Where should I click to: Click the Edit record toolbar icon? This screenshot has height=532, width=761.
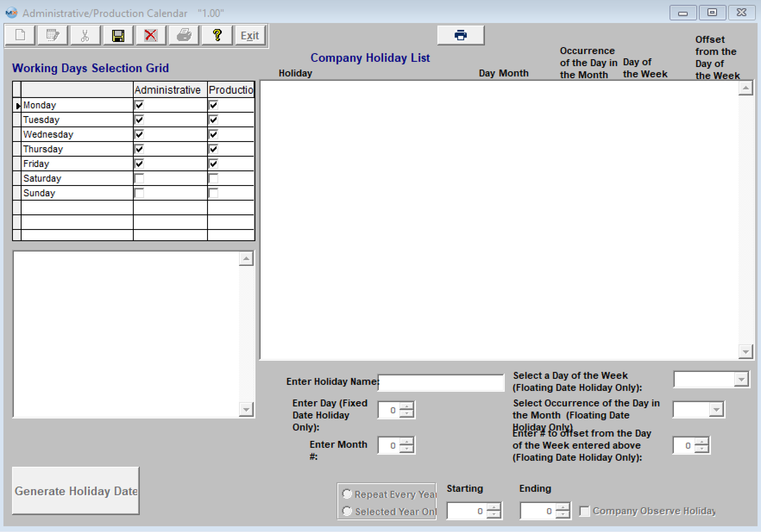coord(53,35)
